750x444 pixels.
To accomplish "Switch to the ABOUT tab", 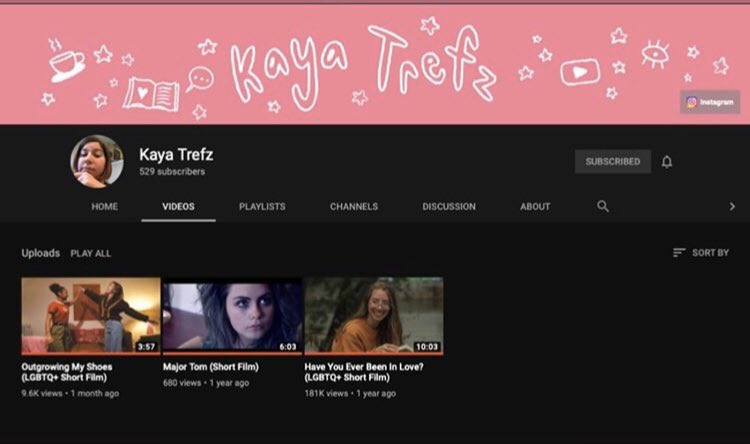I will [x=535, y=207].
